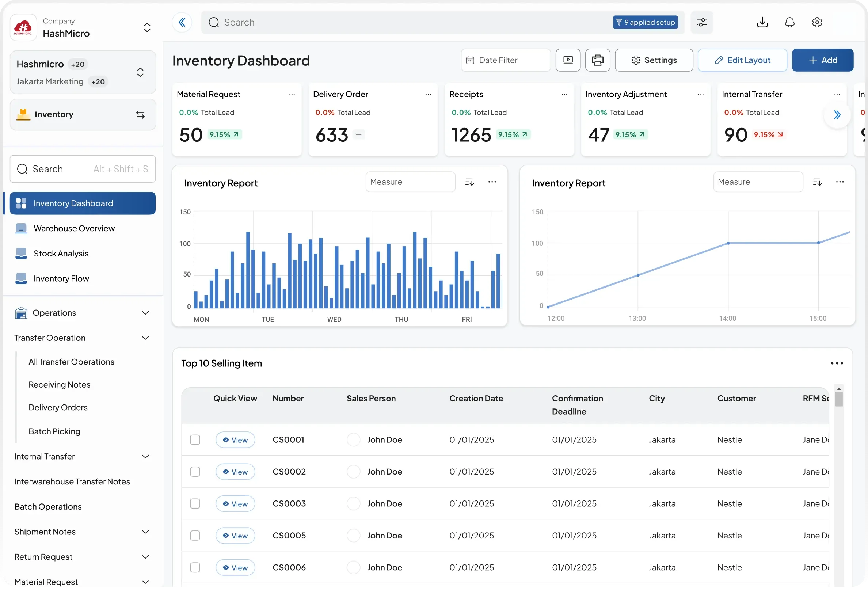868x590 pixels.
Task: Open notifications bell icon
Action: click(789, 22)
